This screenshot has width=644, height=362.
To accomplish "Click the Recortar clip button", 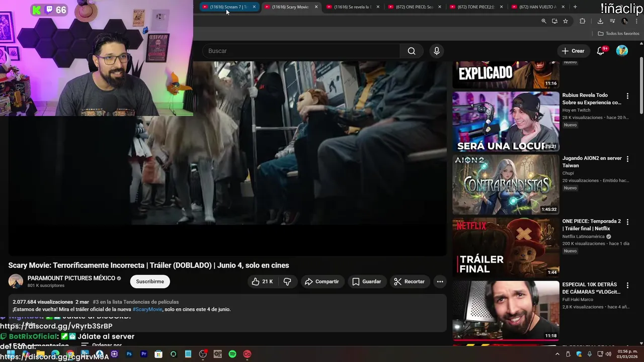I will [x=410, y=282].
